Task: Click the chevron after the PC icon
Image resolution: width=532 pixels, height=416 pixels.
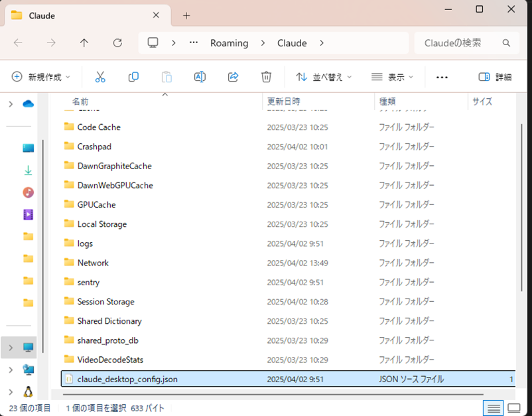Action: click(x=173, y=43)
